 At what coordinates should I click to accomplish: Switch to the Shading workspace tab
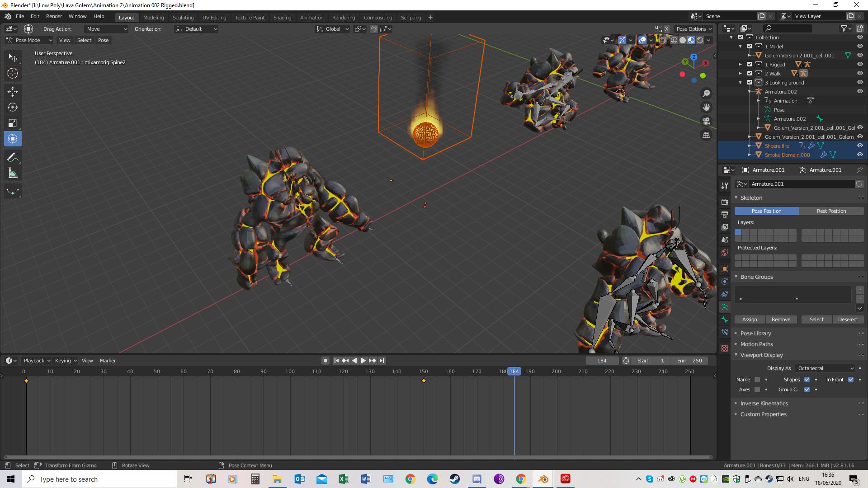pyautogui.click(x=282, y=18)
